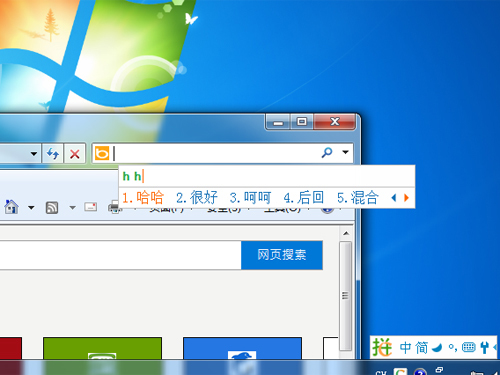Toggle the moon half-width/full-width mode

[x=437, y=348]
